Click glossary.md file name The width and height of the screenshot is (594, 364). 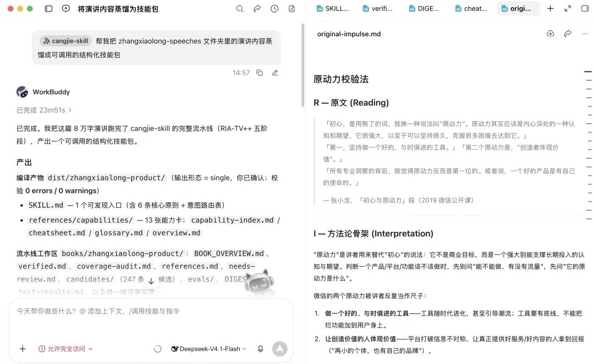click(x=119, y=233)
